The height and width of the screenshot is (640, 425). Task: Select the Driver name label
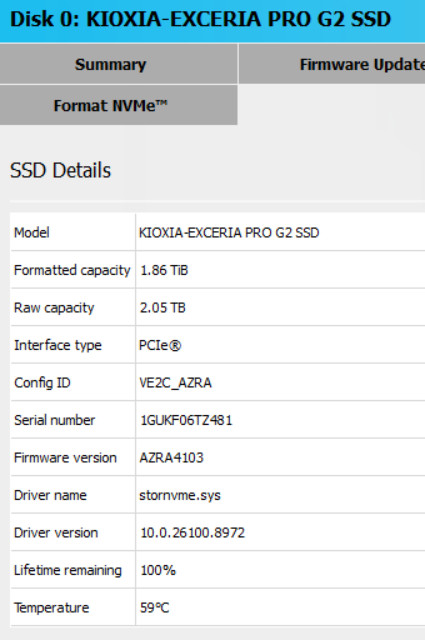click(50, 495)
